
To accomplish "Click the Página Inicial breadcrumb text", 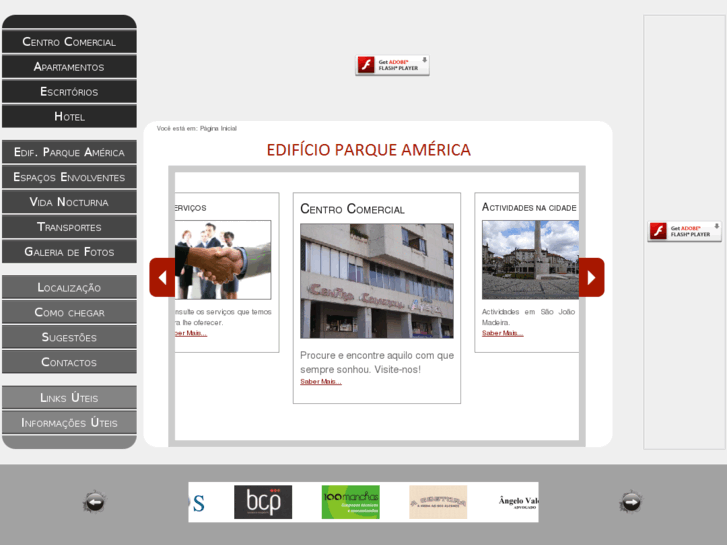I will pyautogui.click(x=218, y=128).
